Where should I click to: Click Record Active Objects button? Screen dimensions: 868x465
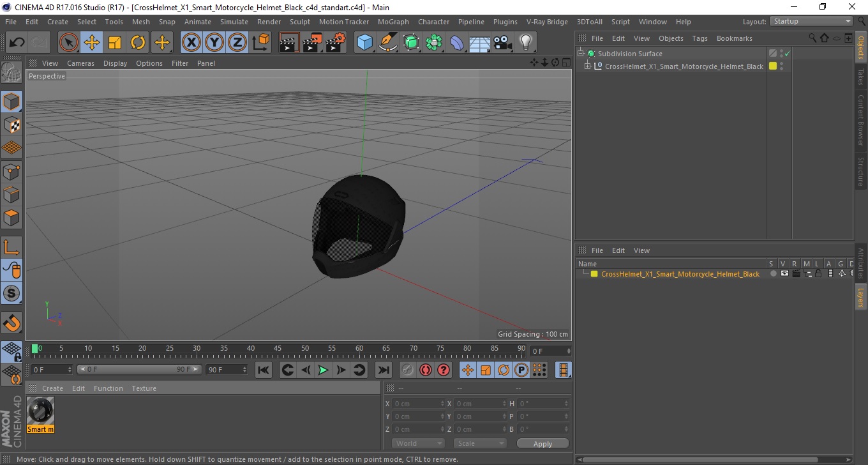407,370
